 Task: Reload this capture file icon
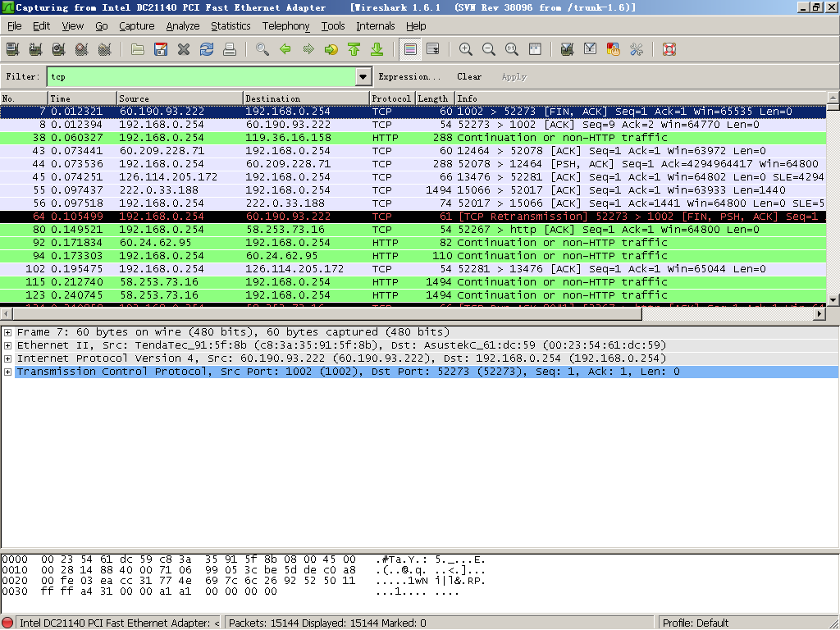207,50
